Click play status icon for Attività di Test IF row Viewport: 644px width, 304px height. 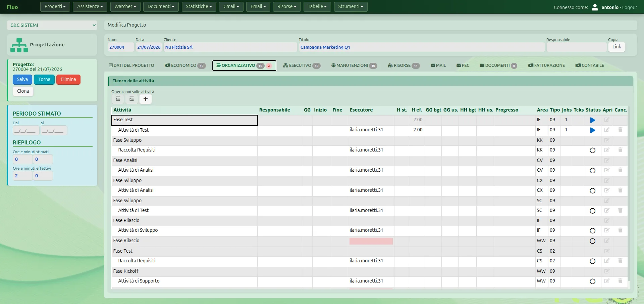(592, 130)
